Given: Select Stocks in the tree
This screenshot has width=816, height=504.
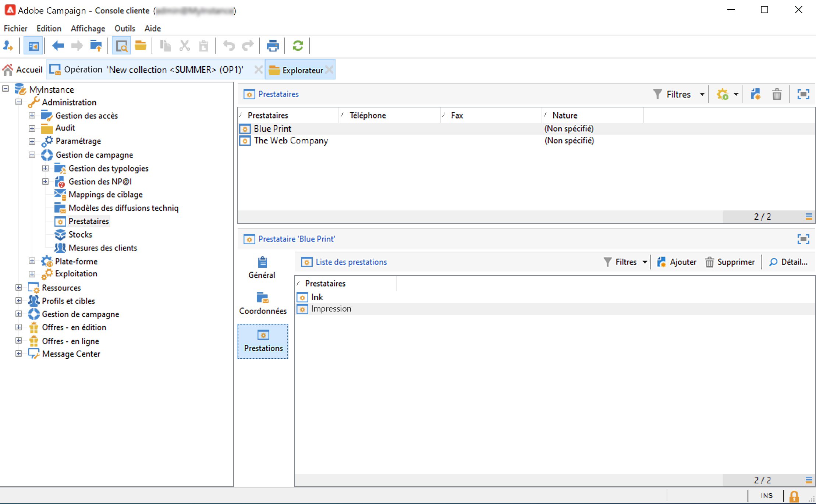Looking at the screenshot, I should [x=80, y=234].
